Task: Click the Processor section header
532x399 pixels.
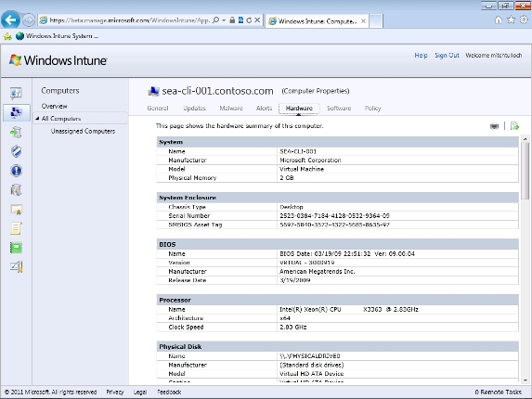Action: coord(337,300)
